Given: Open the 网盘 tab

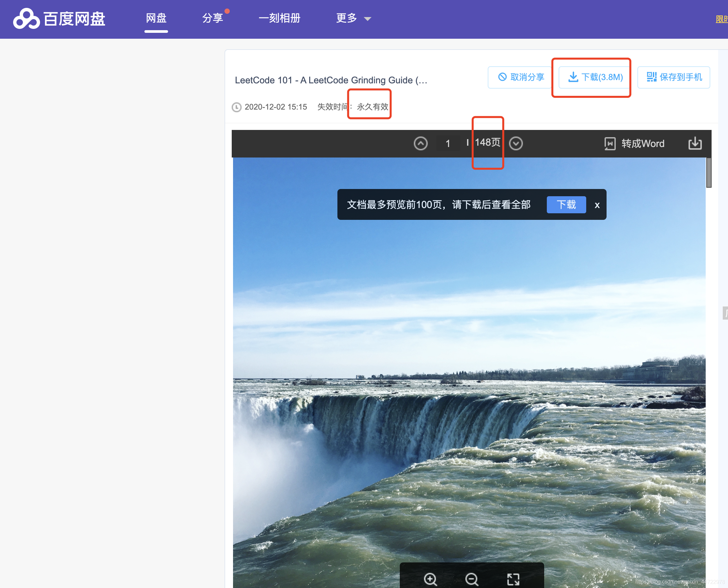Looking at the screenshot, I should click(156, 18).
